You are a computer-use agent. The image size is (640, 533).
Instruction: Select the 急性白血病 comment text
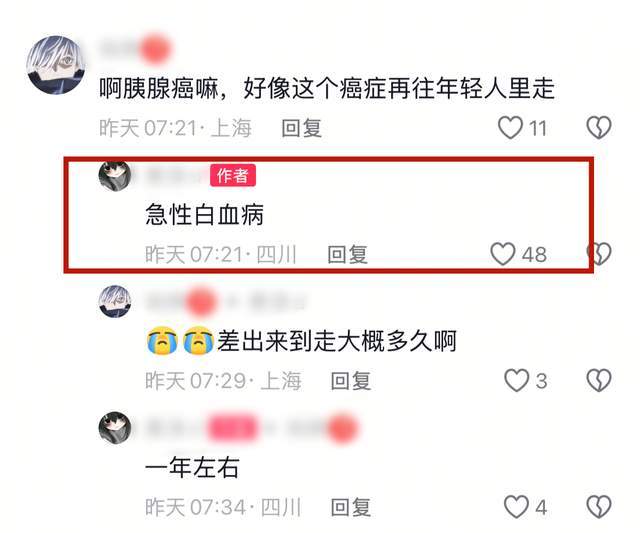(204, 214)
